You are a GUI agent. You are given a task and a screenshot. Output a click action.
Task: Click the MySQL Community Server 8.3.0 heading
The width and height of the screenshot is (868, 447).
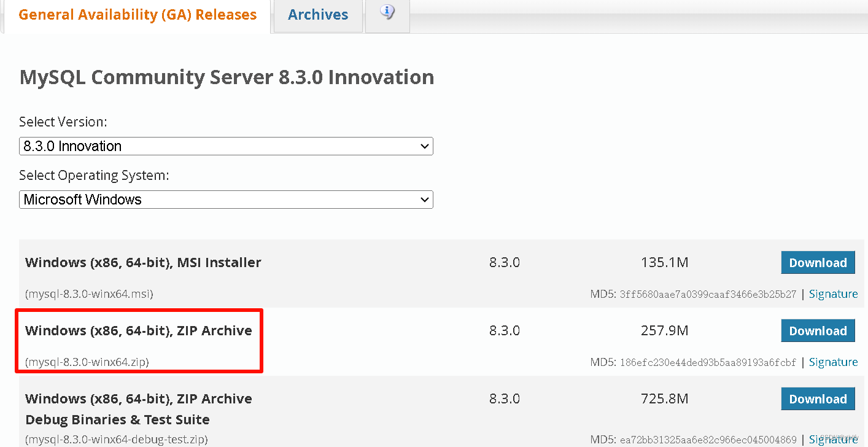[x=227, y=77]
